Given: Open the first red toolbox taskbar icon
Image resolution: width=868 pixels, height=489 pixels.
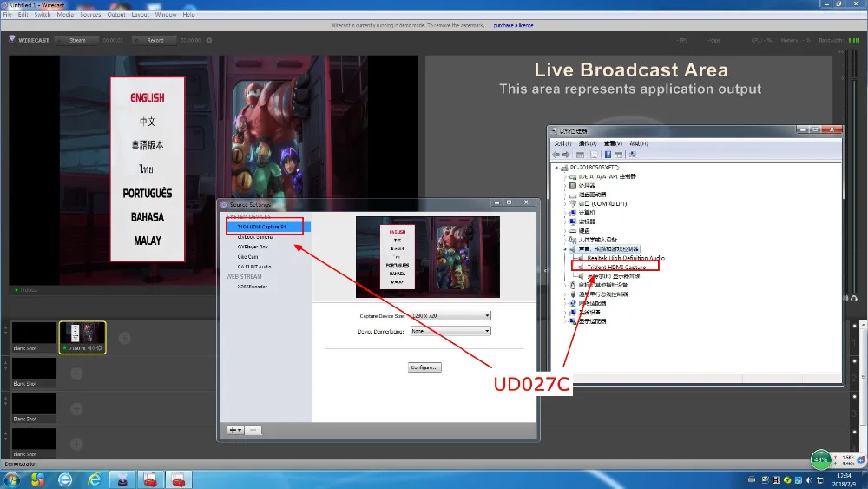Looking at the screenshot, I should pyautogui.click(x=150, y=479).
